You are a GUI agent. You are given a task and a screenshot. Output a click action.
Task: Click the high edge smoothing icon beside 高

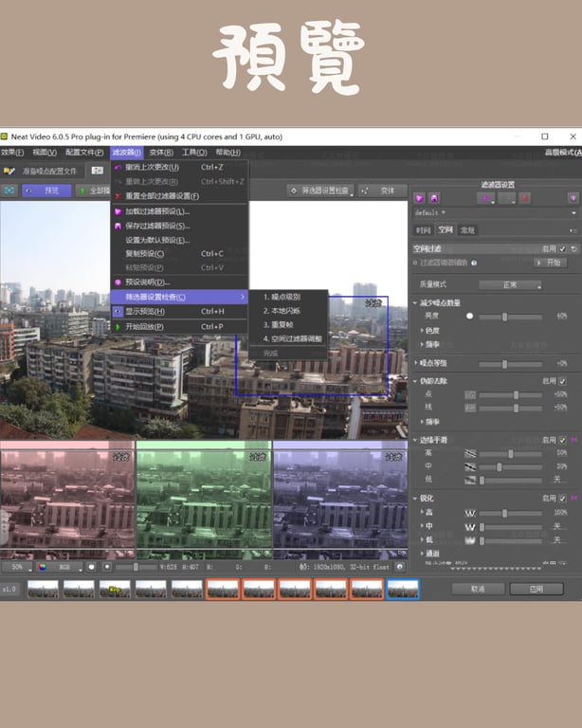click(x=470, y=453)
